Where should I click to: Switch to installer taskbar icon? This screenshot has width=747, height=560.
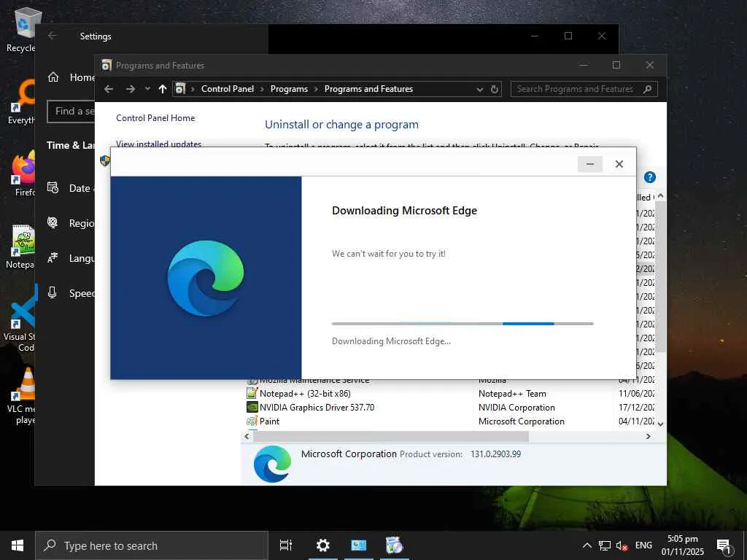point(395,545)
